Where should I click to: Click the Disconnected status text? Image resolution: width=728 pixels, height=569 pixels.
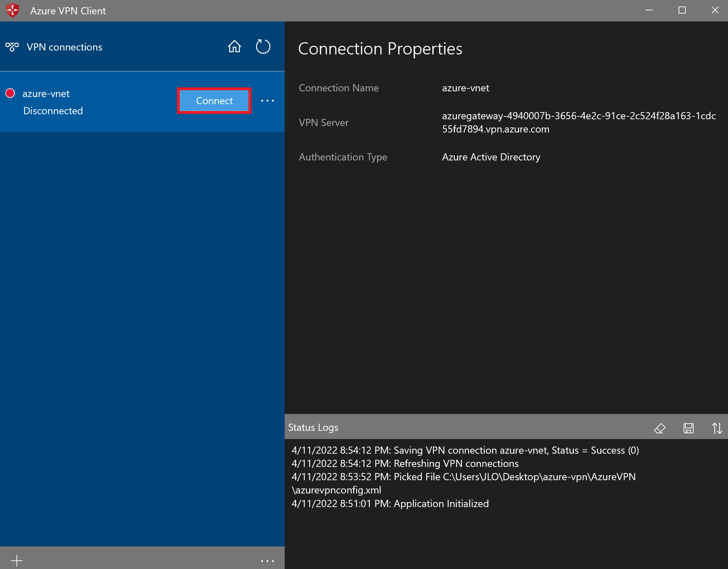tap(53, 111)
